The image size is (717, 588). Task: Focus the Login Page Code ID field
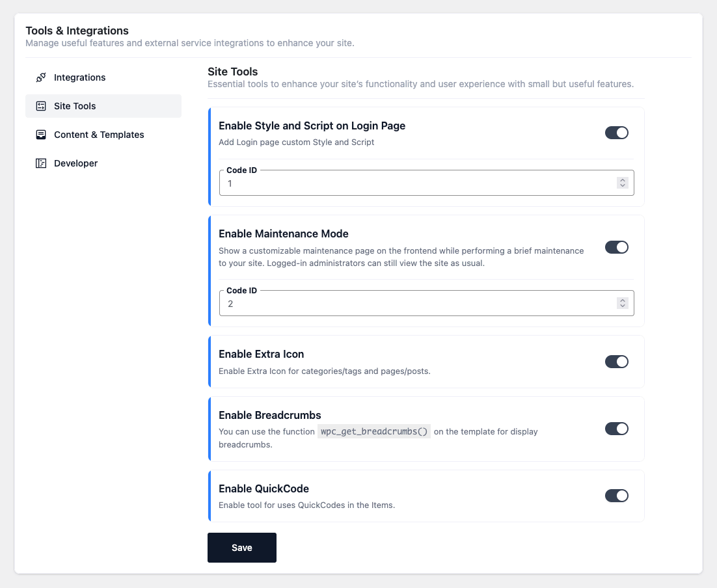(416, 183)
